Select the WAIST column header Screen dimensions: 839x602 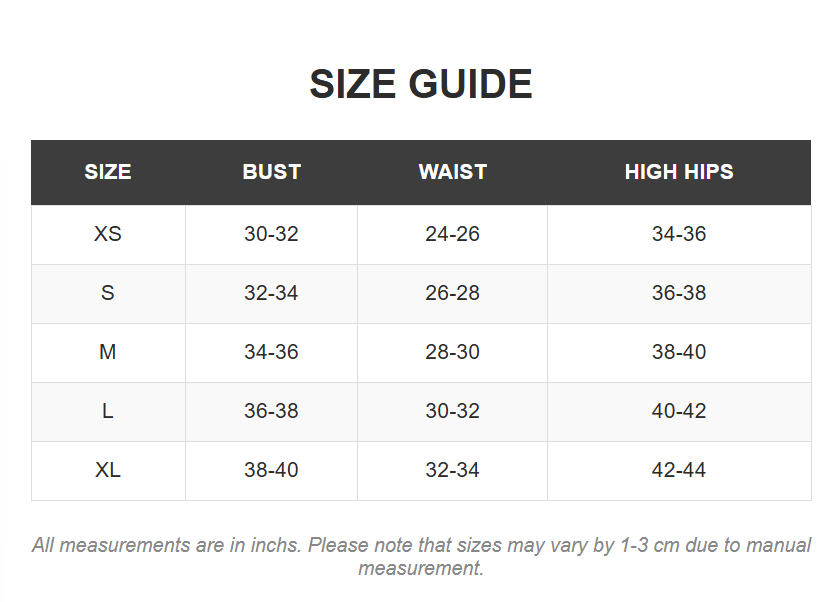(x=452, y=172)
